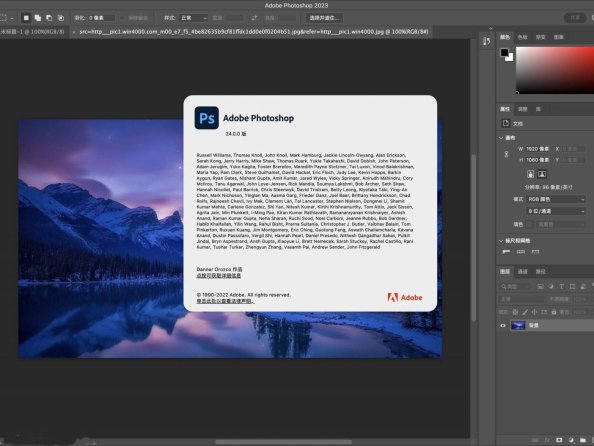Toggle lock all padlock icon

(x=554, y=312)
